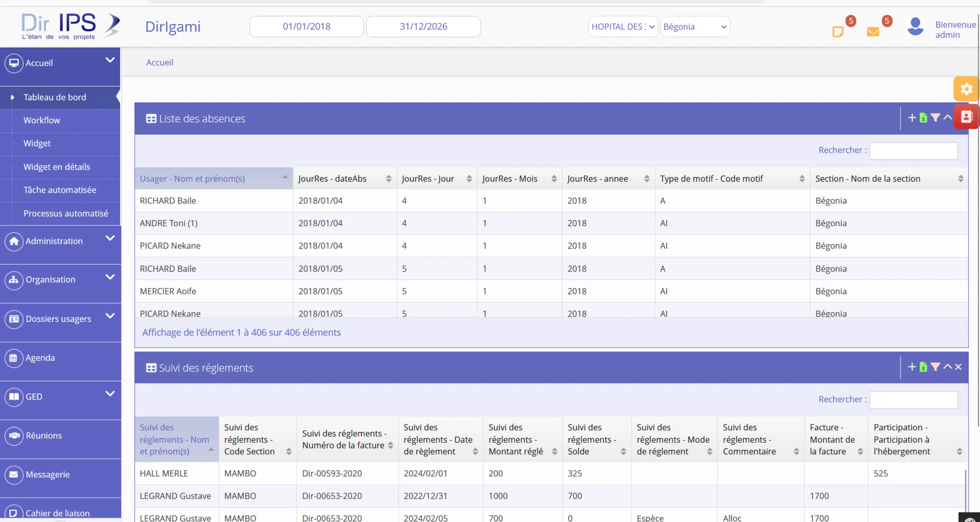Expand the Organisation menu chevron
980x522 pixels.
coord(110,277)
